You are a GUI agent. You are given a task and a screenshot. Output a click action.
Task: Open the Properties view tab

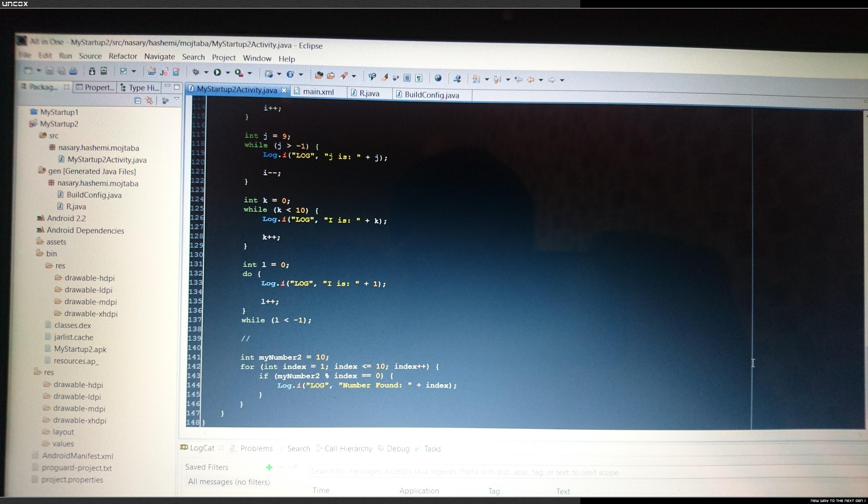coord(95,88)
